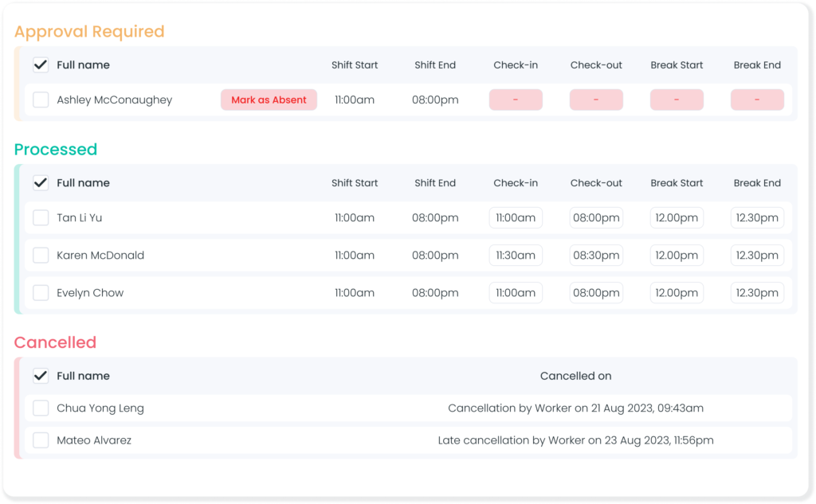Click Mark as Absent for Ashley McConaughey
Screen dimensions: 816x504
pyautogui.click(x=269, y=100)
